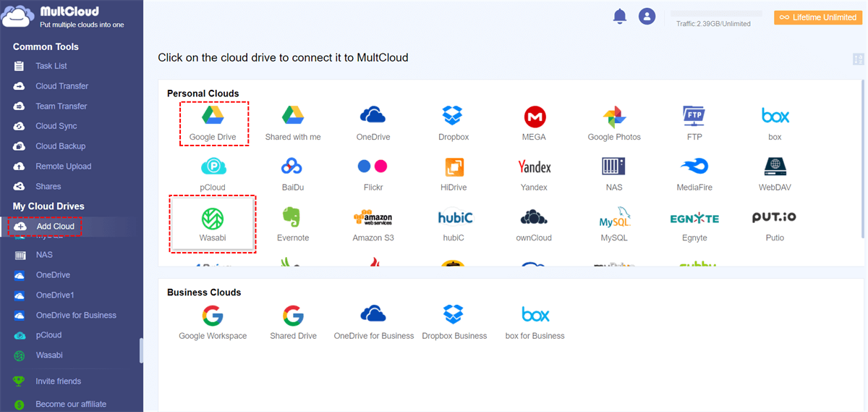Viewport: 868px width, 412px height.
Task: Connect the Evernote cloud
Action: pyautogui.click(x=293, y=224)
